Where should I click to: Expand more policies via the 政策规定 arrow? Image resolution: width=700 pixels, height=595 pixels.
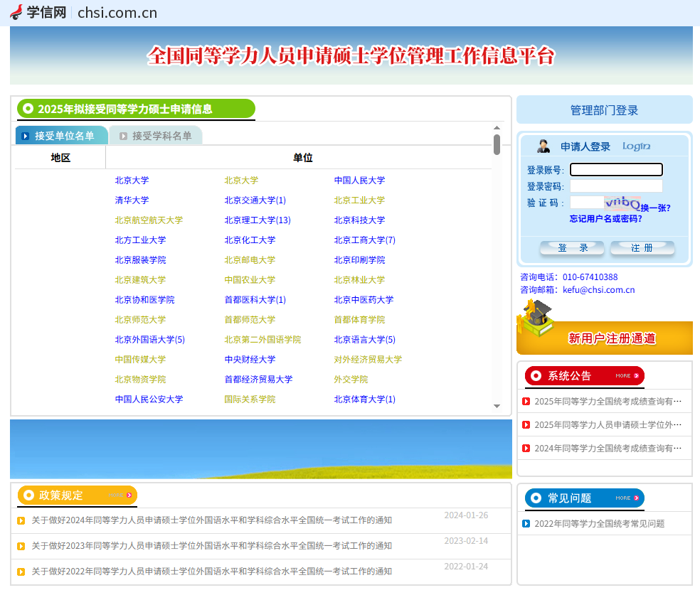(x=127, y=495)
